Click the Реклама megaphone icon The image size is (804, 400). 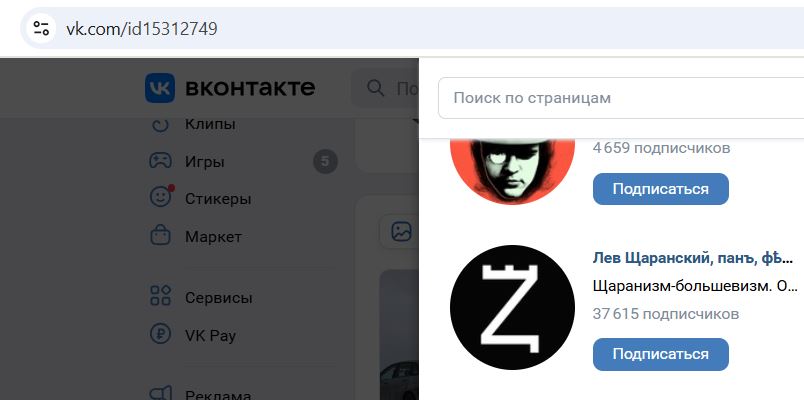click(160, 393)
